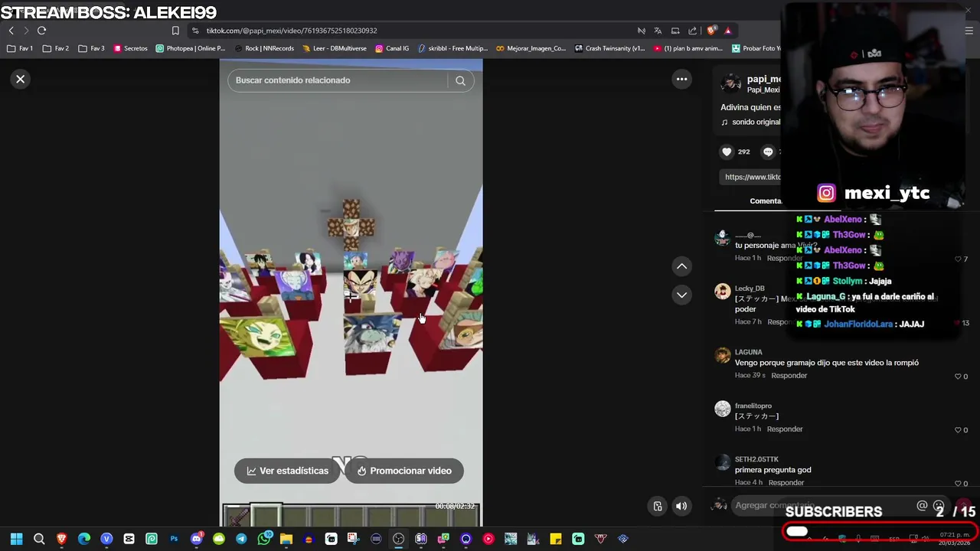Screen dimensions: 980x551
Task: Open Microsoft Edge from taskbar
Action: click(84, 539)
